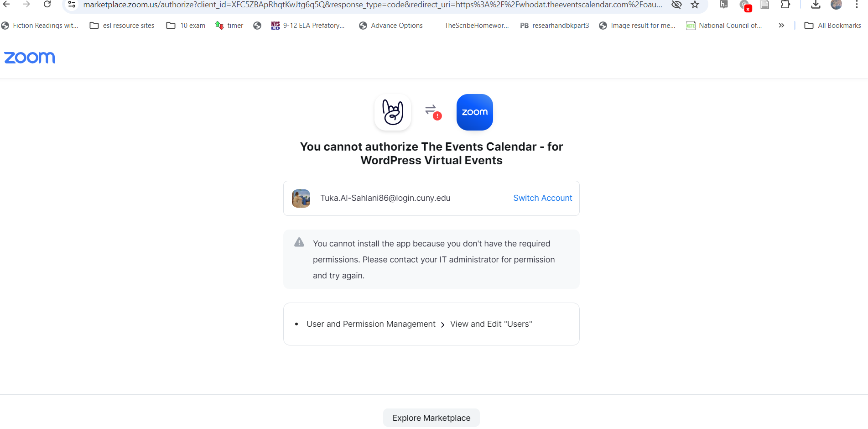The height and width of the screenshot is (429, 868).
Task: Click the Zoom logo in header
Action: pyautogui.click(x=30, y=58)
